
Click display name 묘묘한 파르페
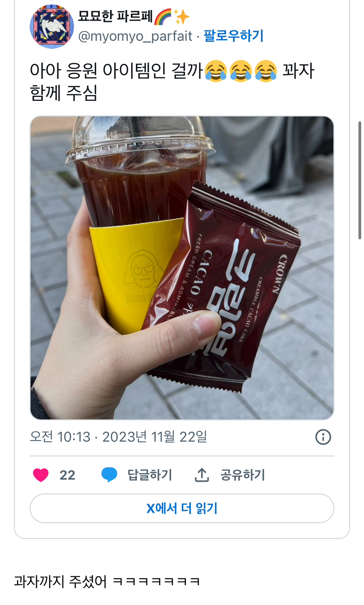pyautogui.click(x=115, y=16)
